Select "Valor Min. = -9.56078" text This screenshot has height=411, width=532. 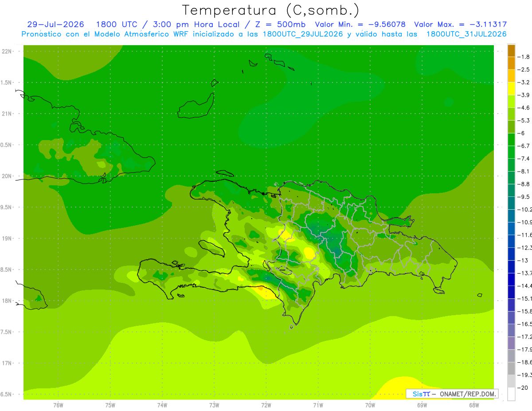tap(360, 24)
